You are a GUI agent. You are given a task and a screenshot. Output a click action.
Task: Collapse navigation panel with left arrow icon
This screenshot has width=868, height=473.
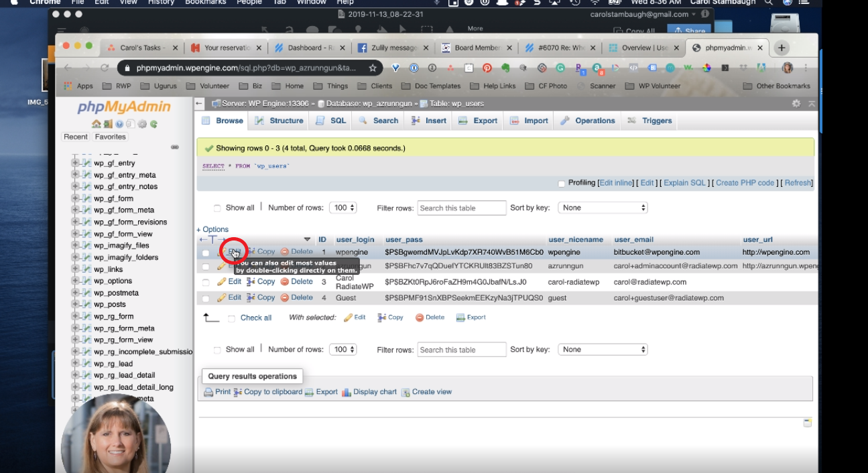(199, 103)
